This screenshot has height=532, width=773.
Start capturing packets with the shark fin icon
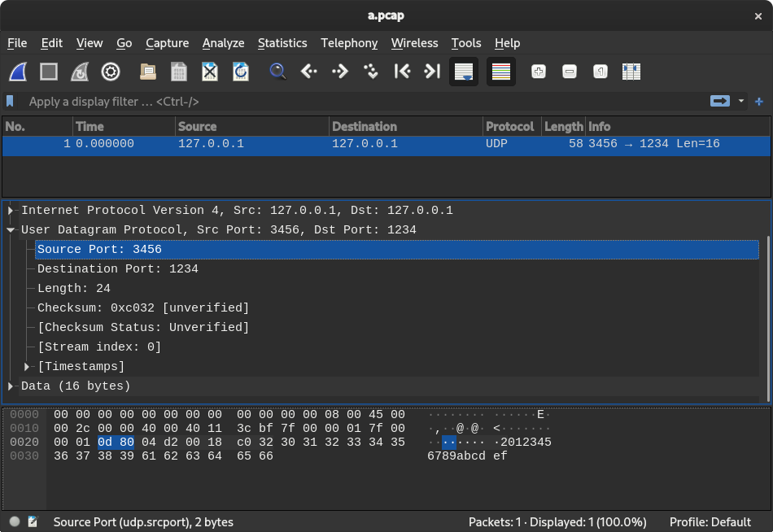pos(18,72)
